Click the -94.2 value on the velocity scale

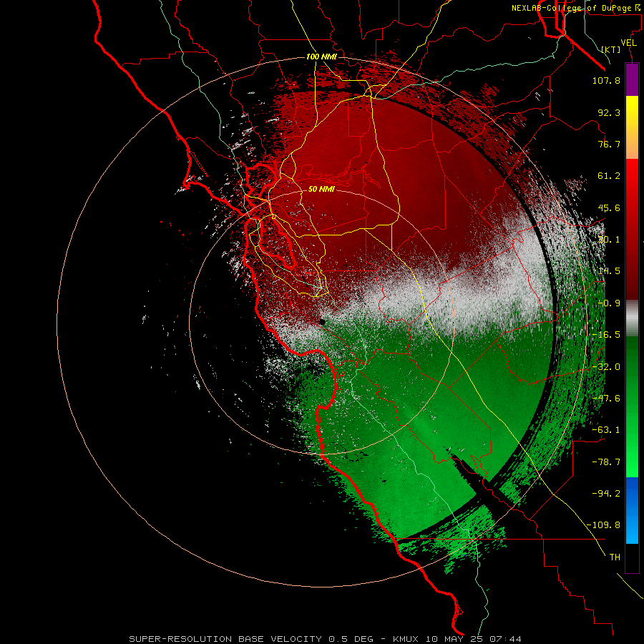pyautogui.click(x=606, y=493)
